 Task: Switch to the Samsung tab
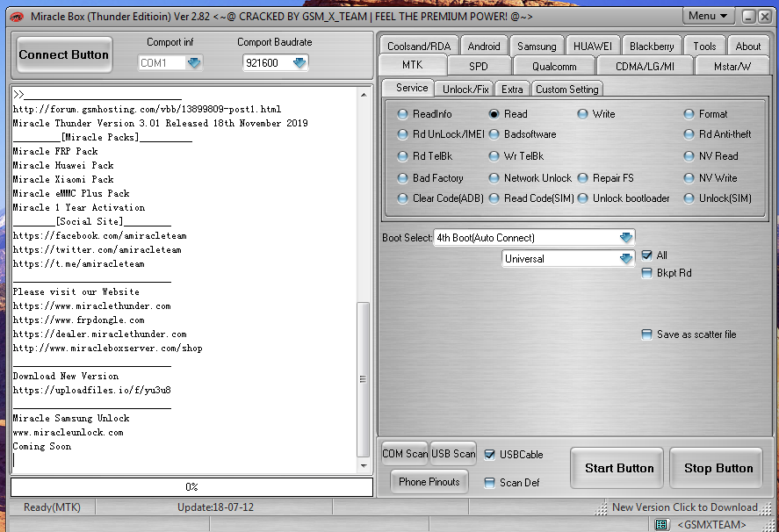pyautogui.click(x=537, y=47)
